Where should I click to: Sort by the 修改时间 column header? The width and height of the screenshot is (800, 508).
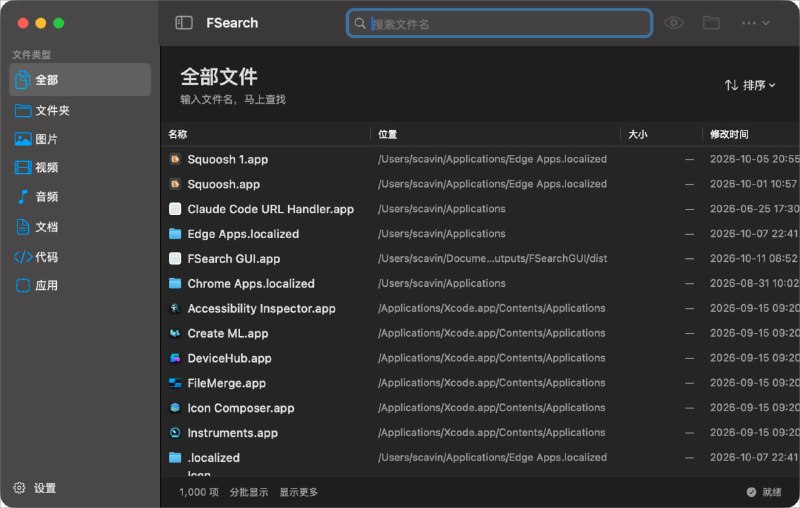(729, 134)
